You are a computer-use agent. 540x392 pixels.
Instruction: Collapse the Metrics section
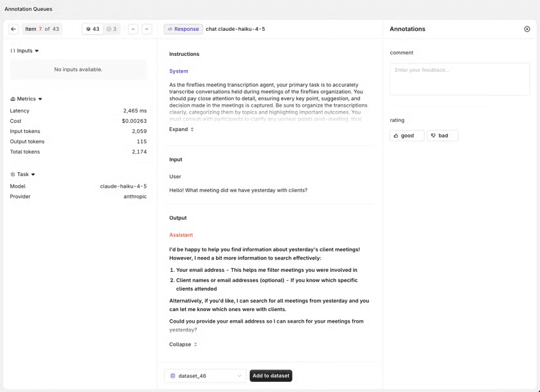click(26, 99)
